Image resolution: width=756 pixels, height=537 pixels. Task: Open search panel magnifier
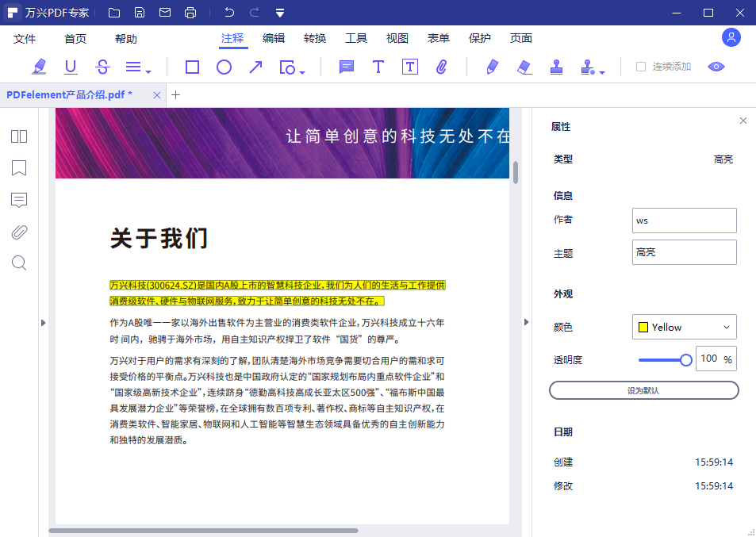(x=19, y=263)
